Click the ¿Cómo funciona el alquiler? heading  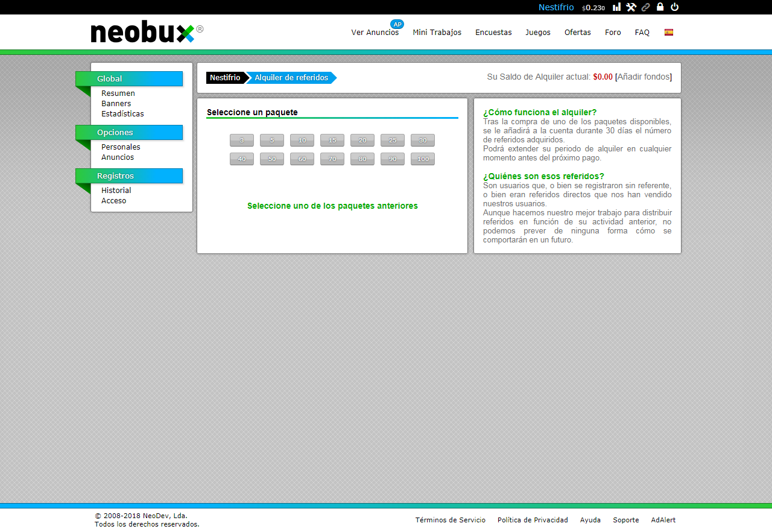[x=540, y=112]
